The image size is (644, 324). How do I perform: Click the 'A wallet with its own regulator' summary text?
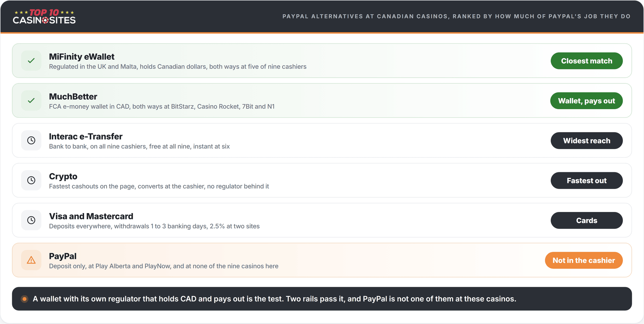(x=274, y=299)
